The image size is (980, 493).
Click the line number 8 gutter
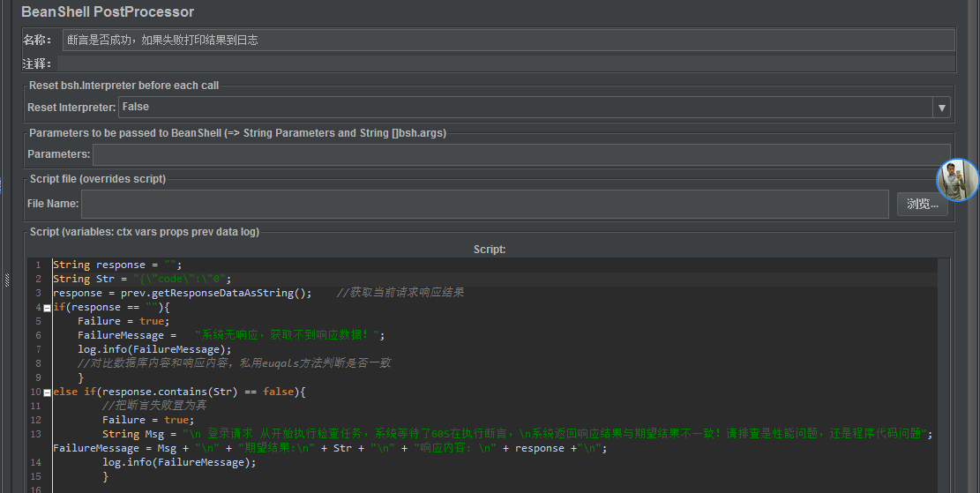[38, 363]
